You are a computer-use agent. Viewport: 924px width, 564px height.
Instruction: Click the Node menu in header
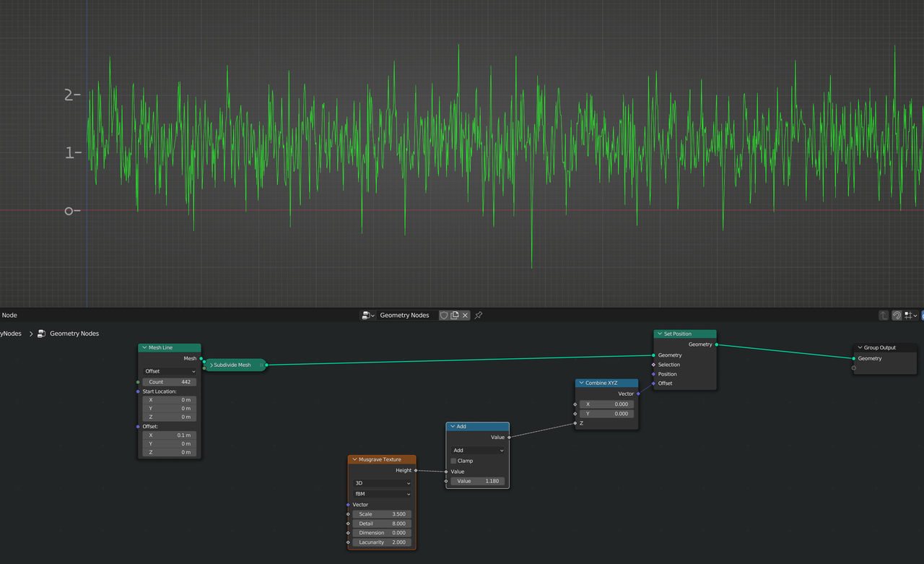click(9, 316)
